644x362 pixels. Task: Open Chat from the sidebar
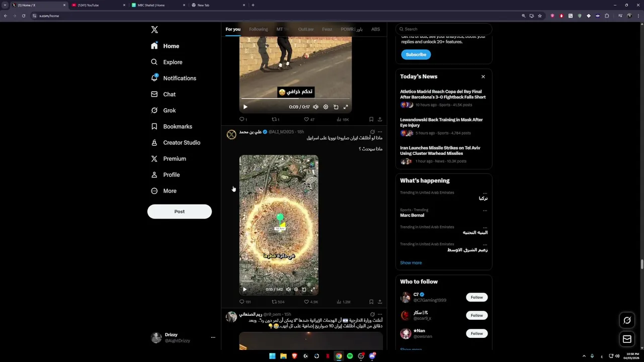point(163,94)
